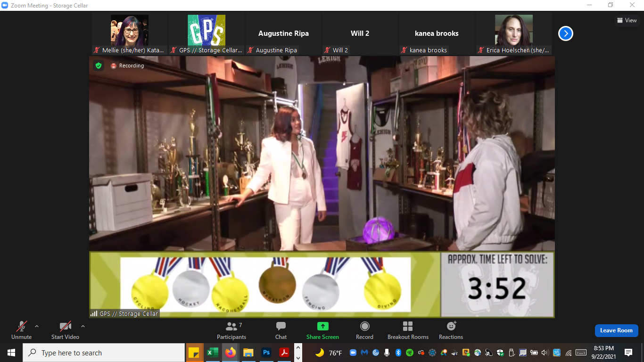The width and height of the screenshot is (644, 362).
Task: Click the Leave Room button
Action: (x=616, y=330)
